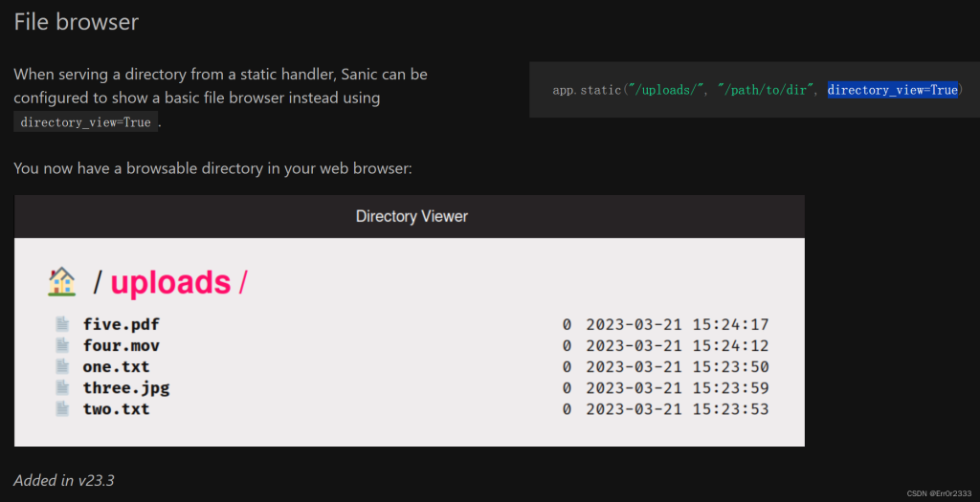Click the inline directory_view=True code in the paragraph
This screenshot has width=980, height=502.
click(x=85, y=122)
